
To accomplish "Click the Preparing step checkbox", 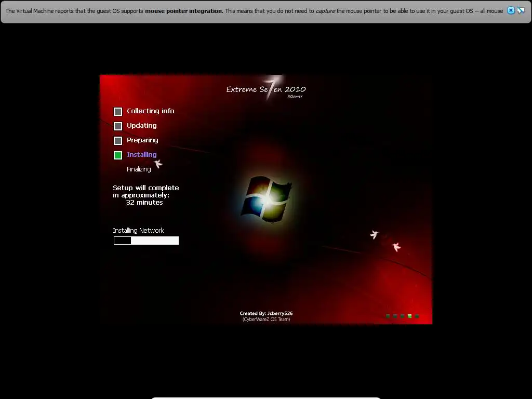I will (118, 141).
